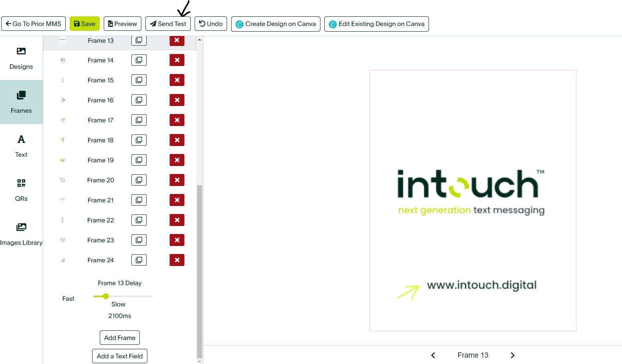
Task: Delete Frame 13 with red X
Action: [x=177, y=40]
